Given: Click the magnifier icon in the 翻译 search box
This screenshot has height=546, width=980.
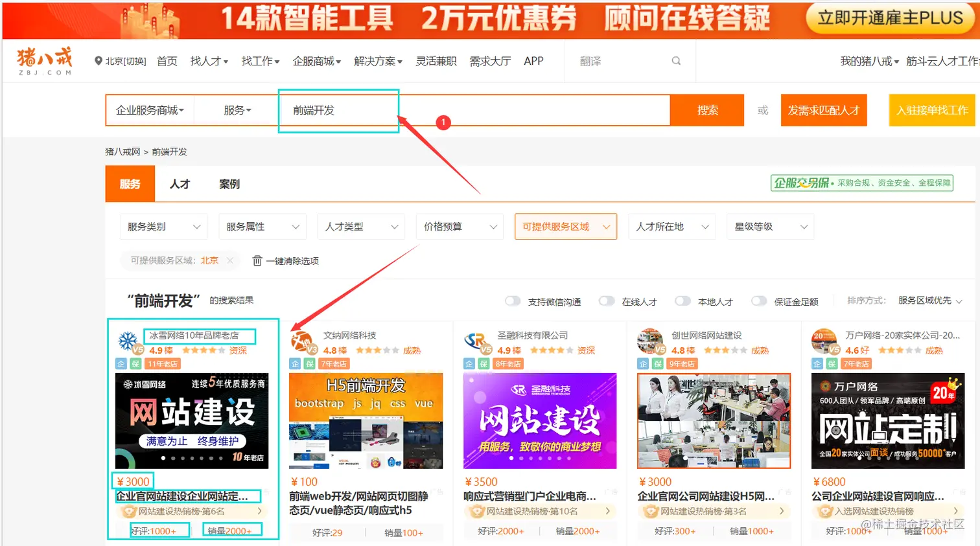Looking at the screenshot, I should (676, 61).
